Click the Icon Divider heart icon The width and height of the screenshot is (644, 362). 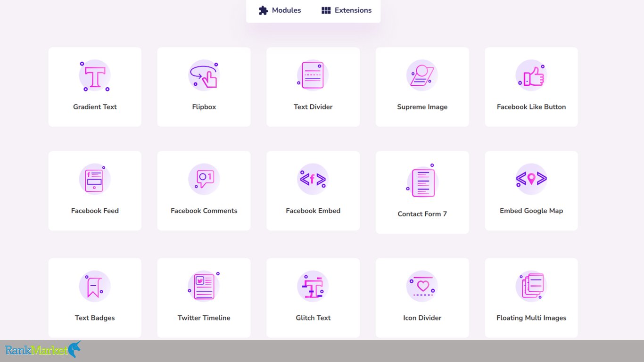click(422, 286)
